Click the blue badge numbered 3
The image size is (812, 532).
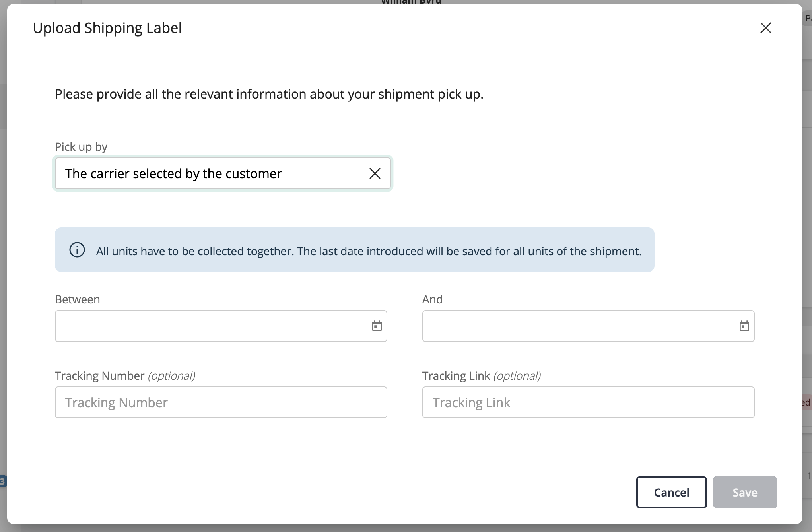(x=2, y=482)
